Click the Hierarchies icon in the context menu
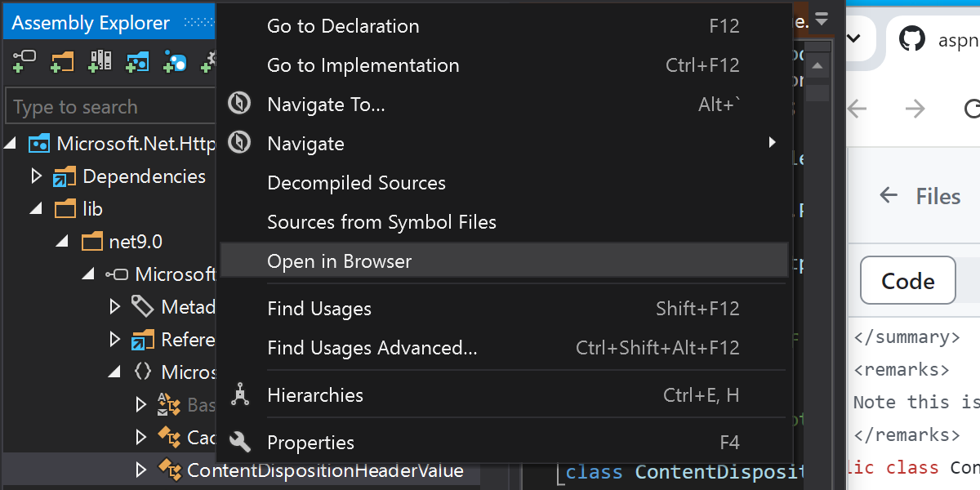 tap(239, 394)
